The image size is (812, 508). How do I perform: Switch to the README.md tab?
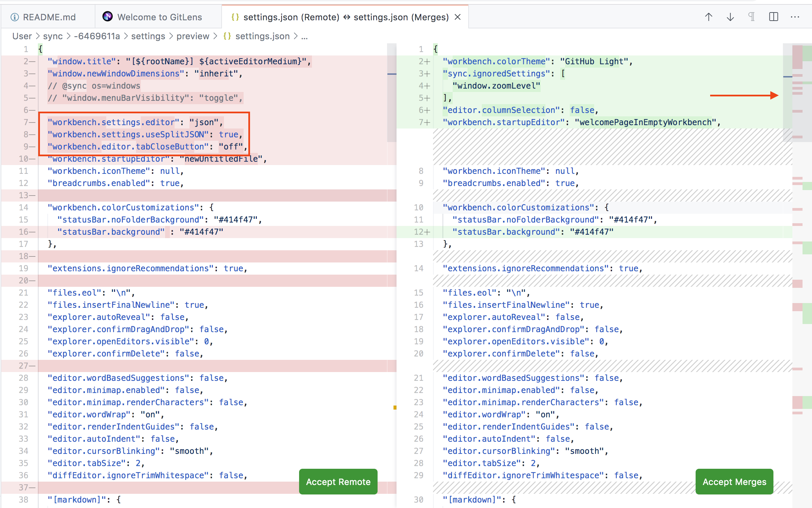pyautogui.click(x=48, y=17)
